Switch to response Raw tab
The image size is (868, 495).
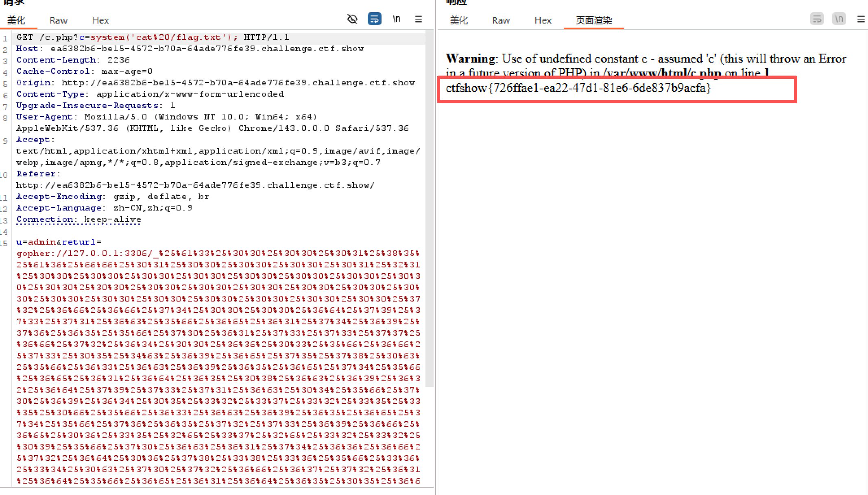[501, 20]
